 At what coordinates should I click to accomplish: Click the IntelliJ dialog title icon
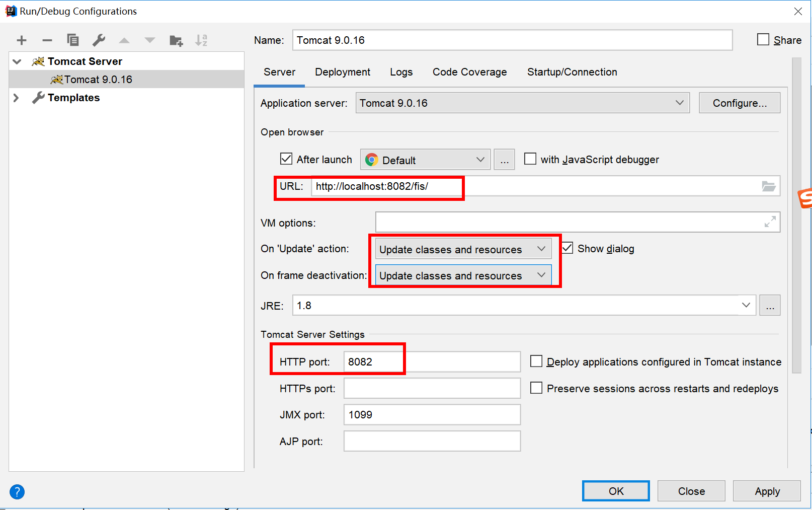pos(11,11)
